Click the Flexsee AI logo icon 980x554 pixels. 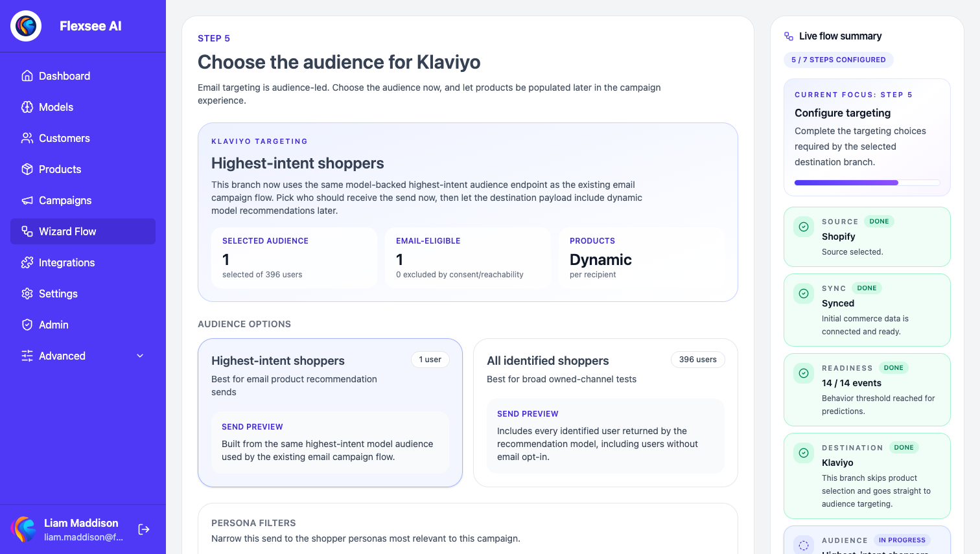pos(26,26)
